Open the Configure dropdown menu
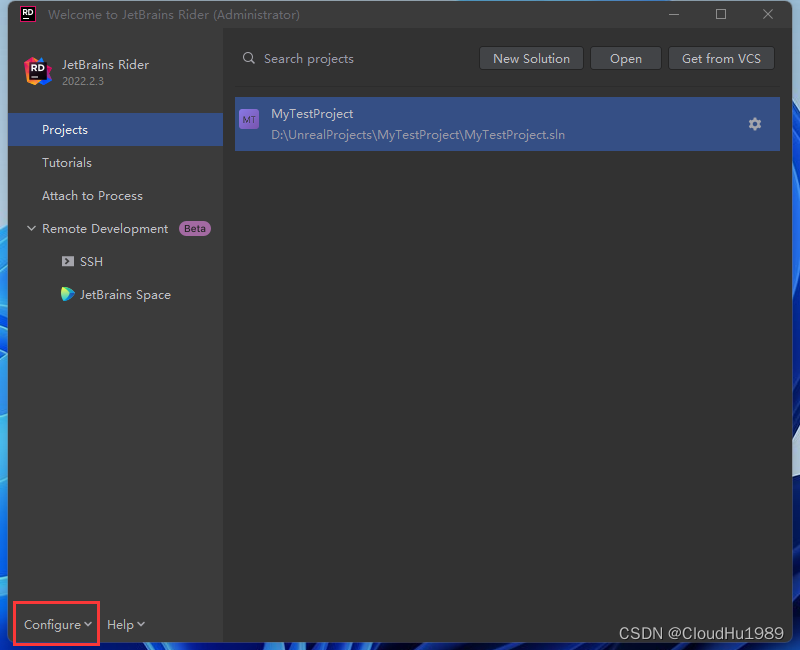800x650 pixels. pos(58,624)
